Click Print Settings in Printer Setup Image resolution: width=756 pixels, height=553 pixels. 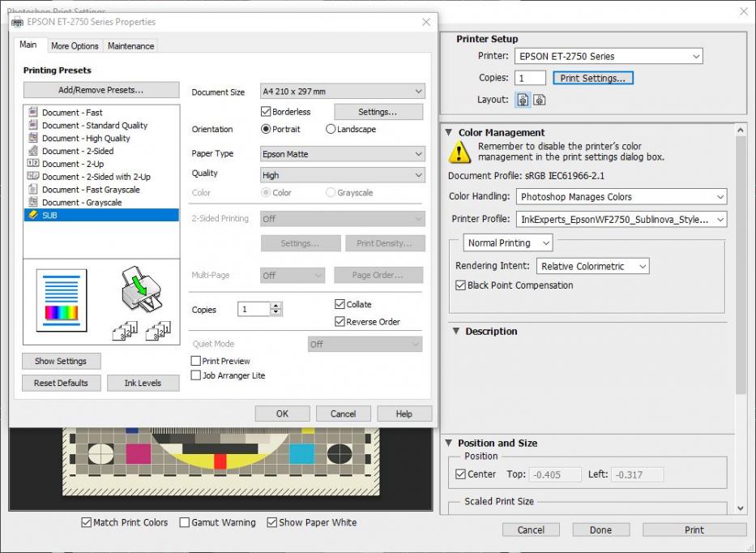pyautogui.click(x=592, y=78)
